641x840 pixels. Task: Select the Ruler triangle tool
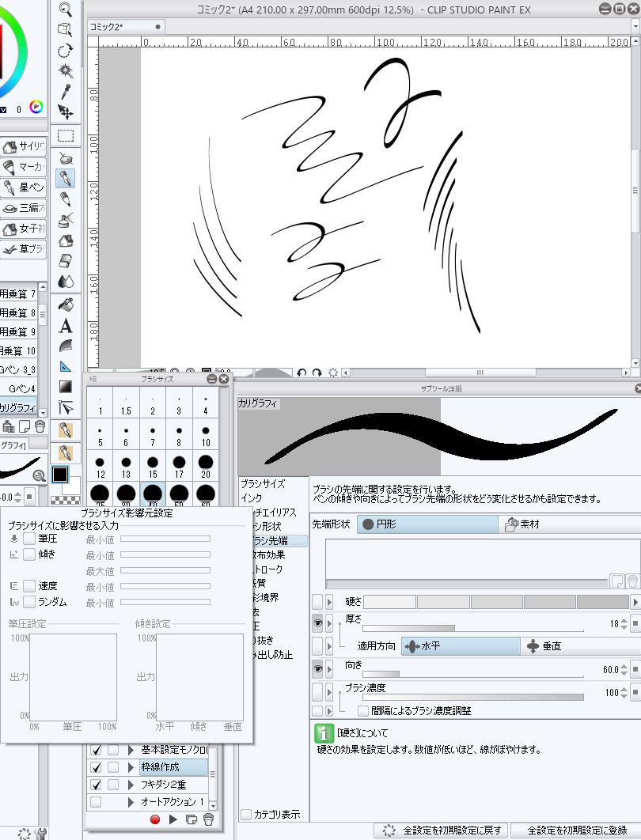click(x=66, y=366)
